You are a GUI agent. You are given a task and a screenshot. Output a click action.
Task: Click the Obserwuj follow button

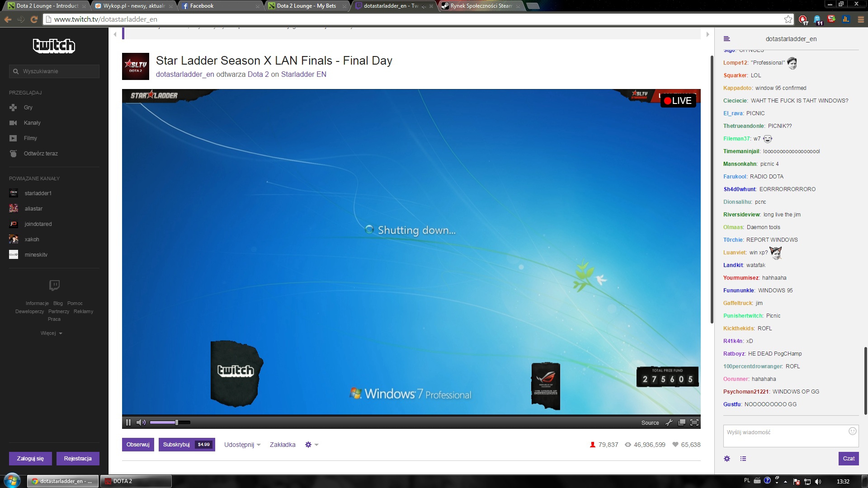click(138, 445)
